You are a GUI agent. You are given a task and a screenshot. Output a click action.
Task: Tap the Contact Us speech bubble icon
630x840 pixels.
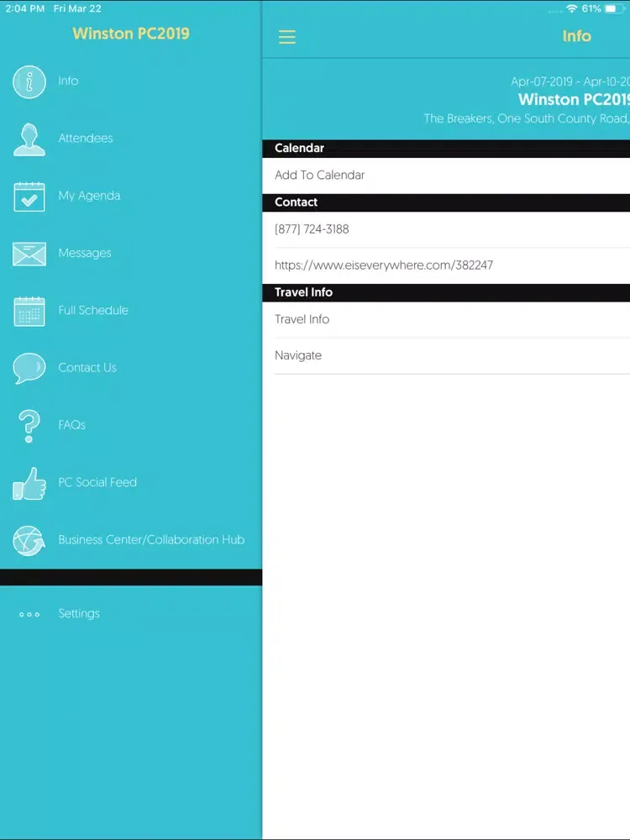29,368
